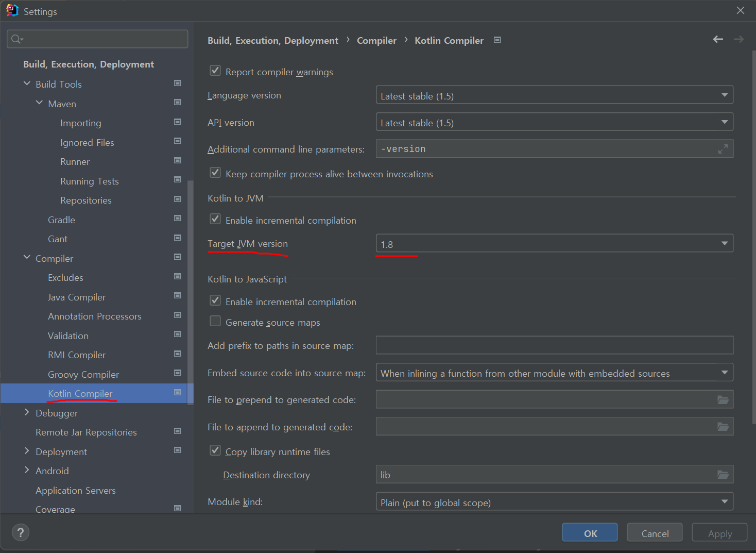Open Language version dropdown
The height and width of the screenshot is (553, 756).
coord(555,95)
